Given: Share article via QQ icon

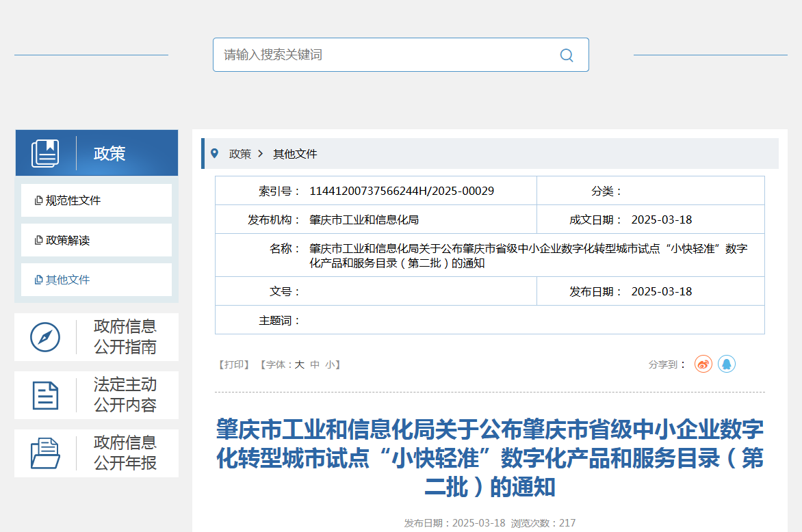Looking at the screenshot, I should (x=726, y=364).
